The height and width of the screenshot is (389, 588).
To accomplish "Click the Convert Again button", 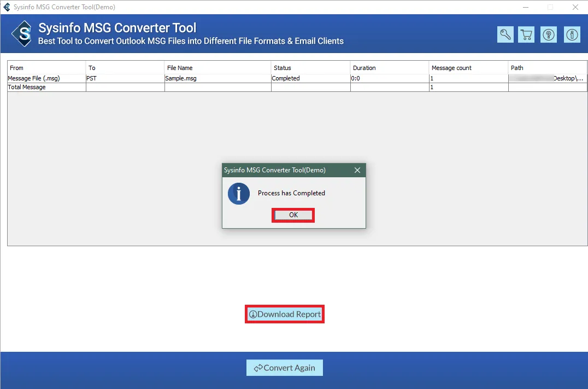I will pos(285,368).
